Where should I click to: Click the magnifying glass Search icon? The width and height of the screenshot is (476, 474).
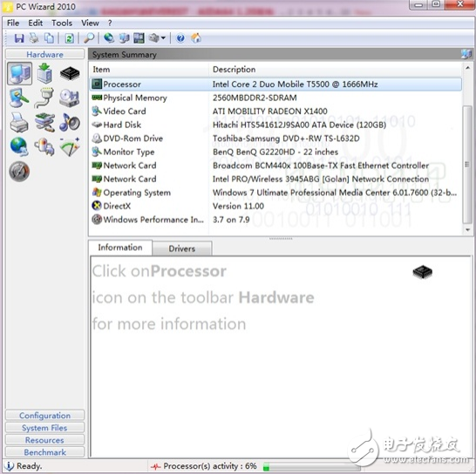89,38
